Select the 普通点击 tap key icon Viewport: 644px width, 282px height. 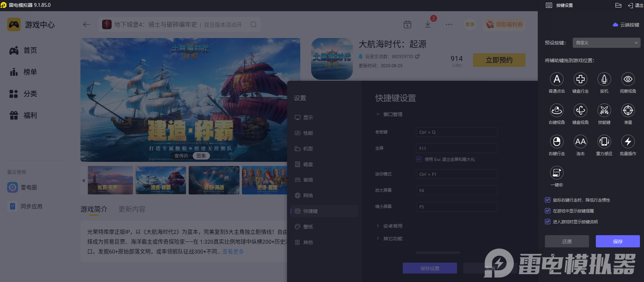coord(556,79)
